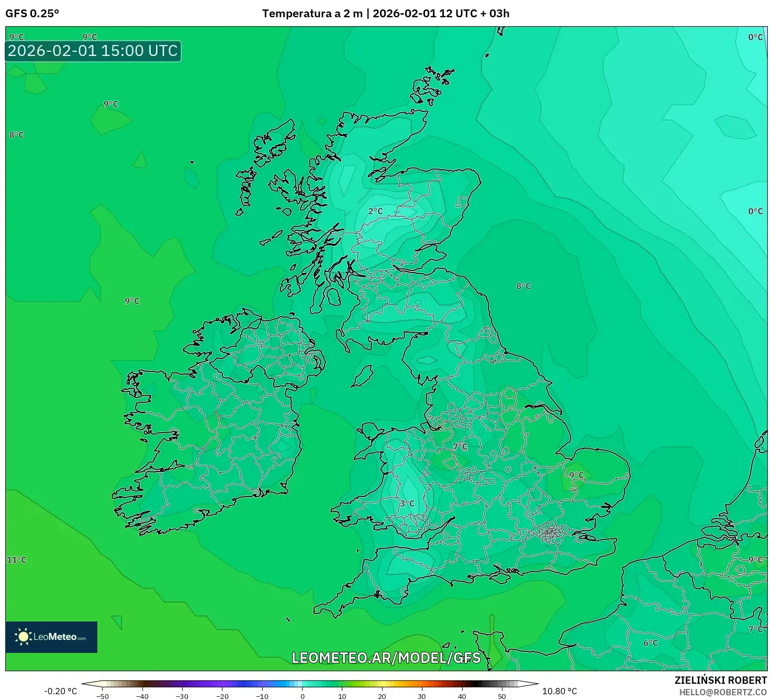Click the 8°C label over the North Sea
The image size is (772, 700).
[523, 286]
